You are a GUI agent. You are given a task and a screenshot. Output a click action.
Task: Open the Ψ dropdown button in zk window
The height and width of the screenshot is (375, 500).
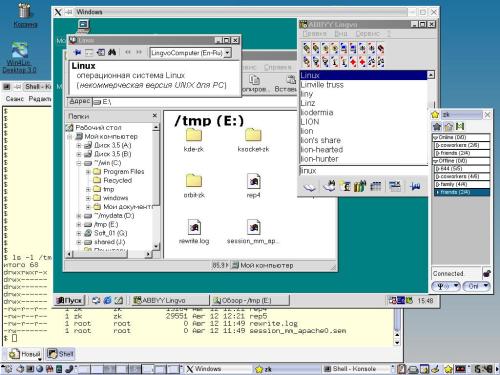click(446, 286)
